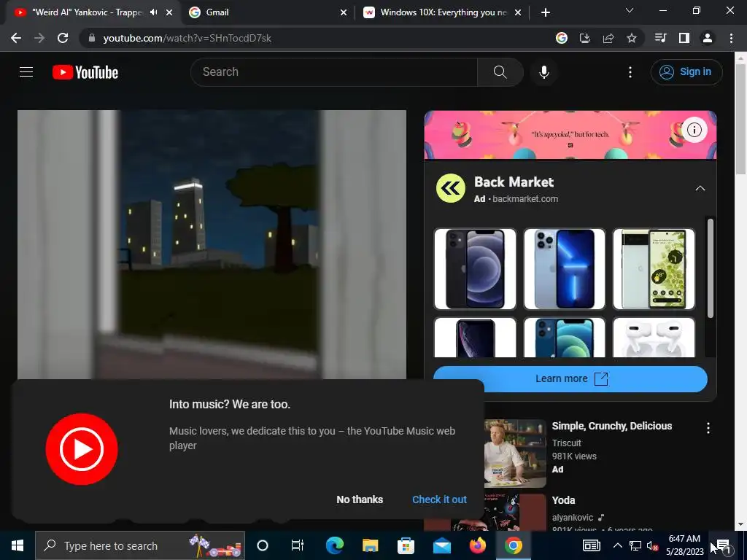Open Chrome profile avatar

708,38
